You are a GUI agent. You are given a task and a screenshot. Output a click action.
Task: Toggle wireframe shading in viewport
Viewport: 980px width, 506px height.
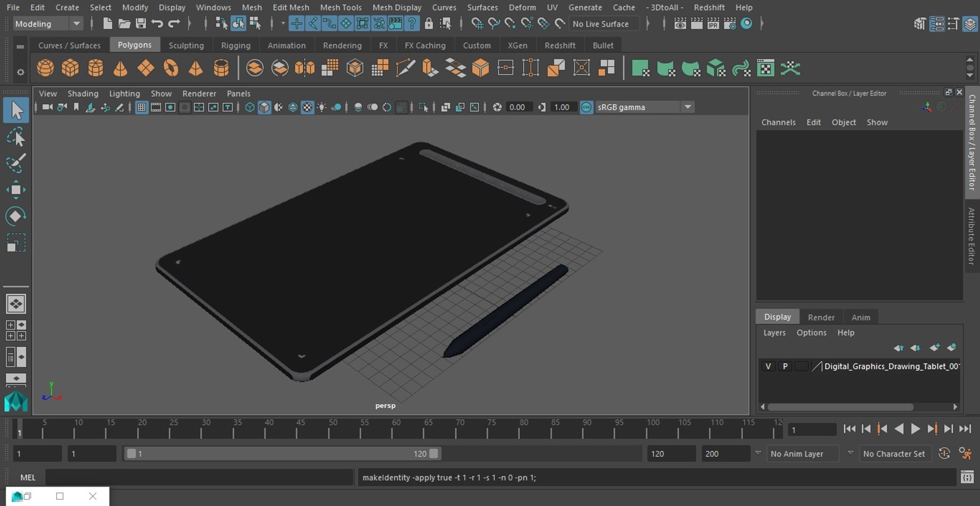(x=250, y=107)
